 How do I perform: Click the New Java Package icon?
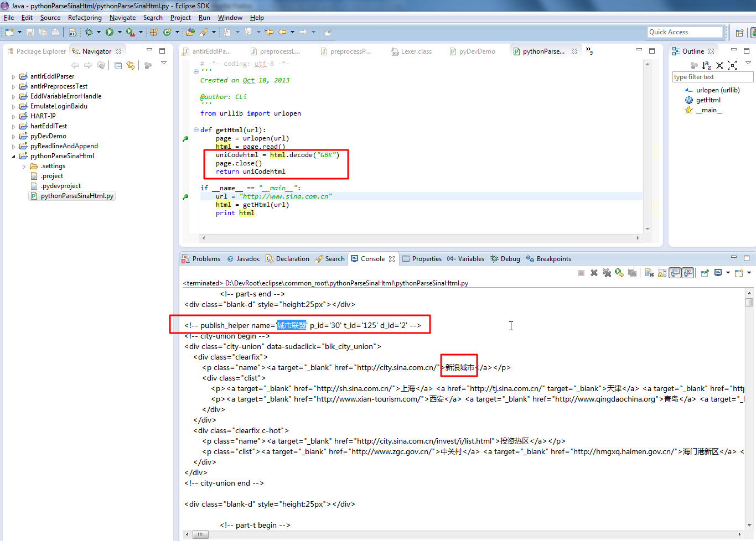pos(154,32)
